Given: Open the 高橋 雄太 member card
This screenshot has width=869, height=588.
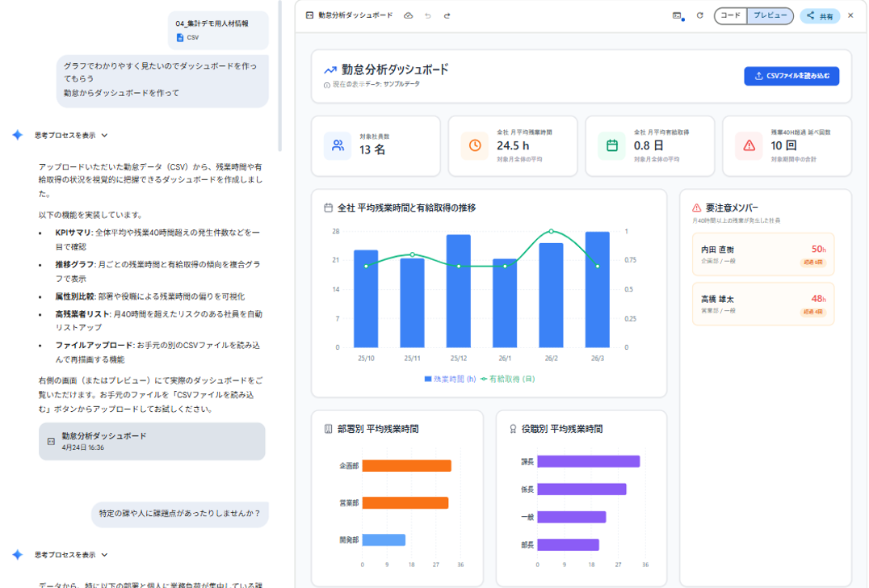Looking at the screenshot, I should click(x=763, y=304).
